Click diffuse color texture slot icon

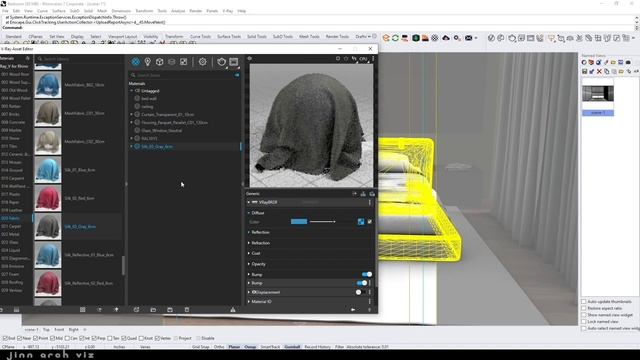click(361, 222)
